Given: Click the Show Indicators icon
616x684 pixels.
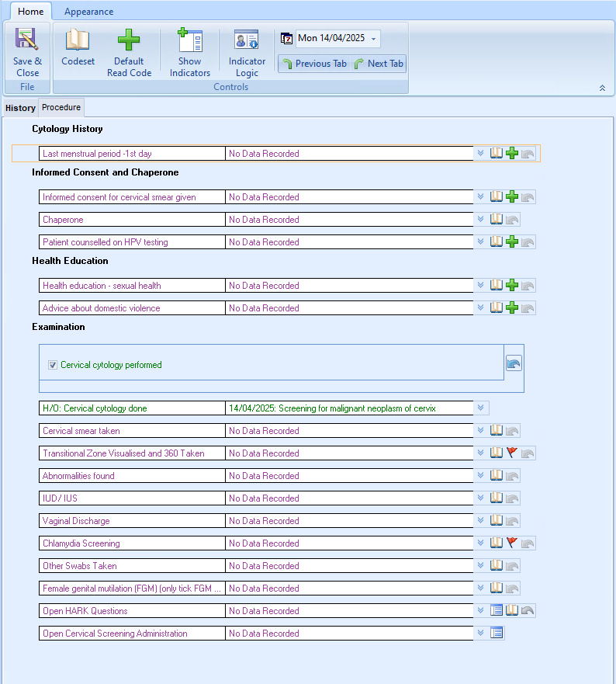Looking at the screenshot, I should click(189, 40).
